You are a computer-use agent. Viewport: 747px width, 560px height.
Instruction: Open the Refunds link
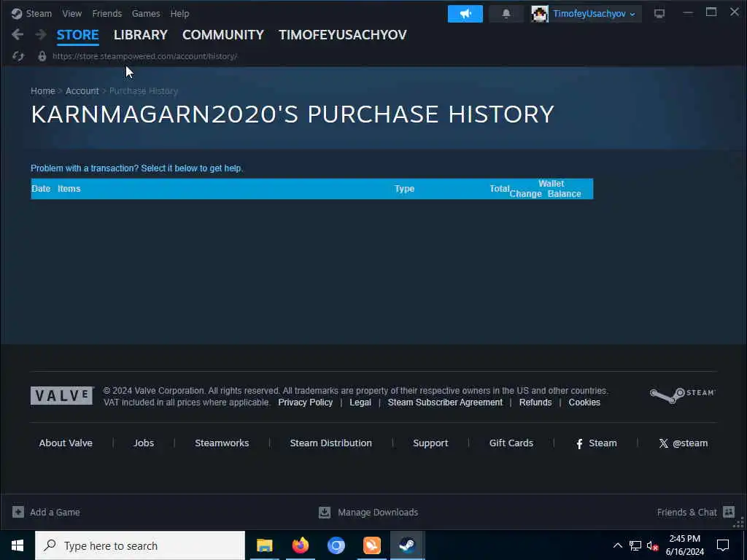[x=535, y=402]
